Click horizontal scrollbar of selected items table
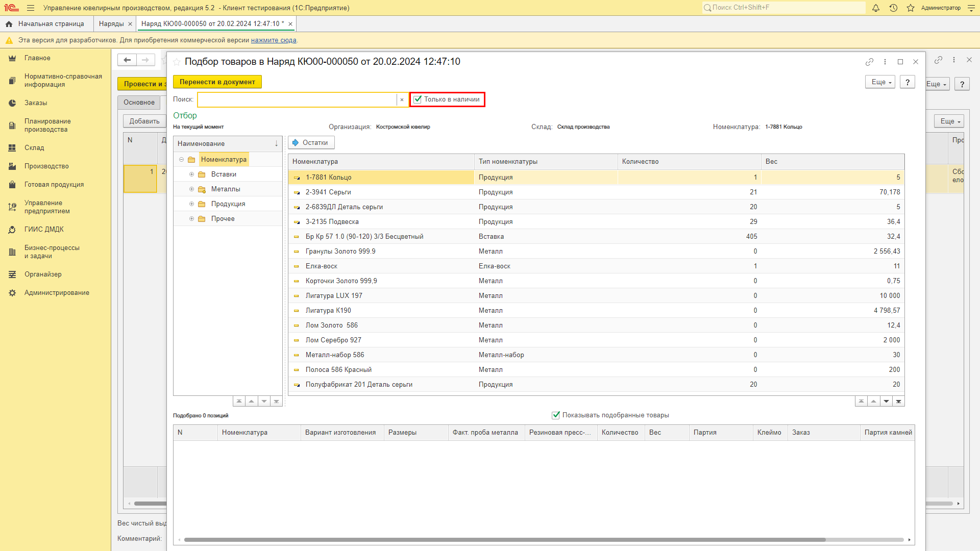 504,540
